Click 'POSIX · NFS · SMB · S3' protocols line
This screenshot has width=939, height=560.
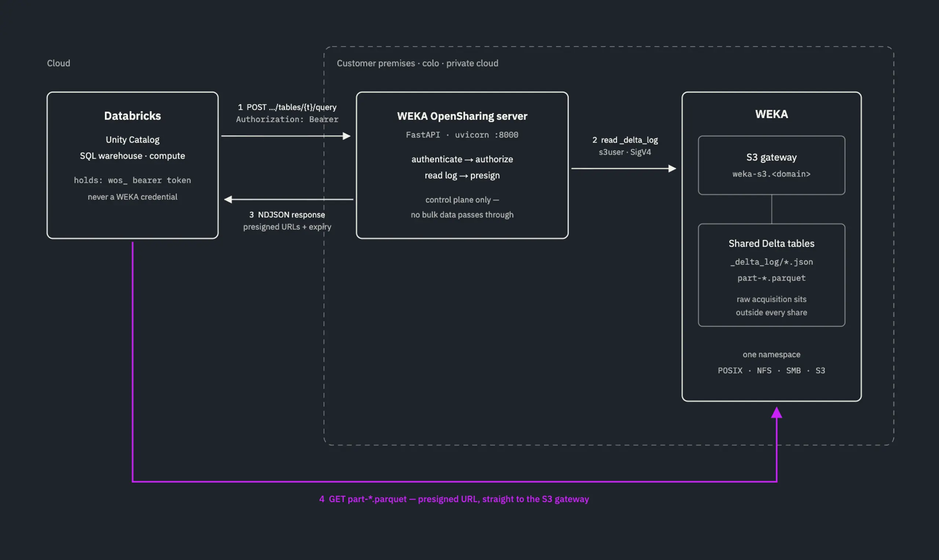771,371
